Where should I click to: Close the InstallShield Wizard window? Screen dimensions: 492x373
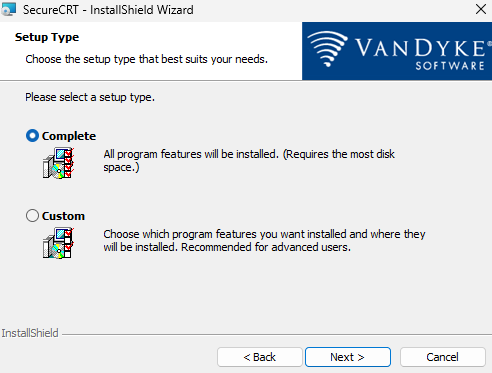[x=480, y=9]
